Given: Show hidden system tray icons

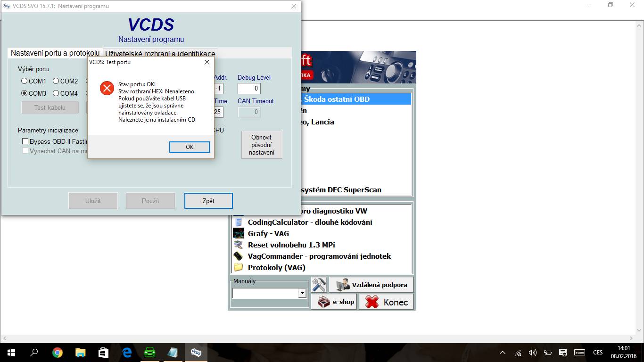Looking at the screenshot, I should [x=503, y=353].
